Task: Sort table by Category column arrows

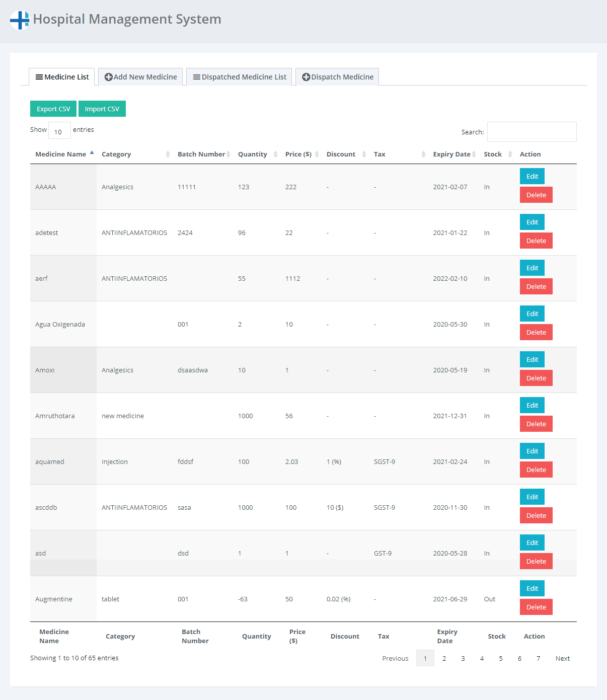Action: [168, 154]
